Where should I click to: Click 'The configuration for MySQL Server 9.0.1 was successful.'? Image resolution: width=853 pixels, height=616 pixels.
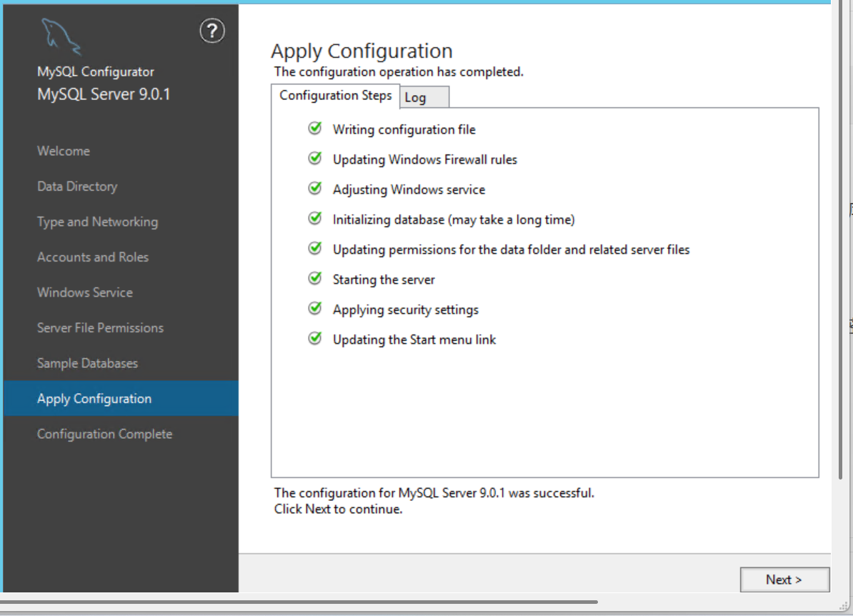pyautogui.click(x=434, y=492)
